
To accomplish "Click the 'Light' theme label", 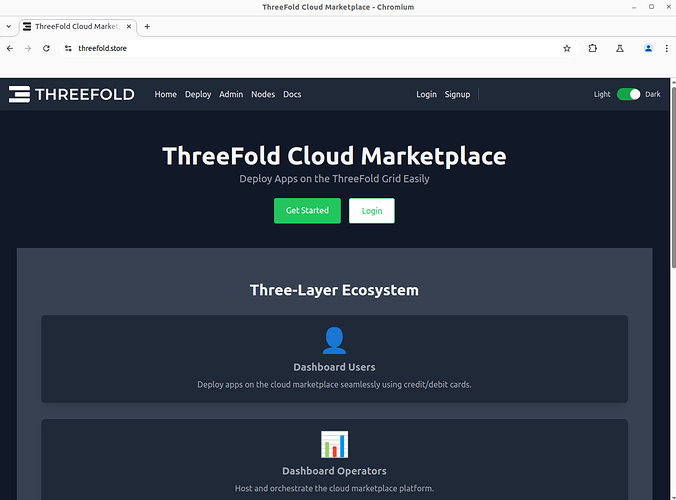I will pos(602,94).
